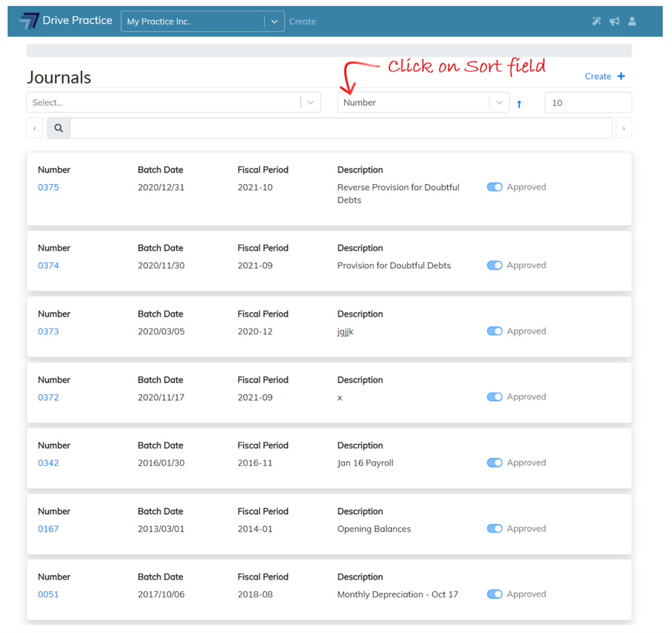Toggle Approved switch for journal 0167
Viewport: 672px width, 633px height.
pos(495,528)
